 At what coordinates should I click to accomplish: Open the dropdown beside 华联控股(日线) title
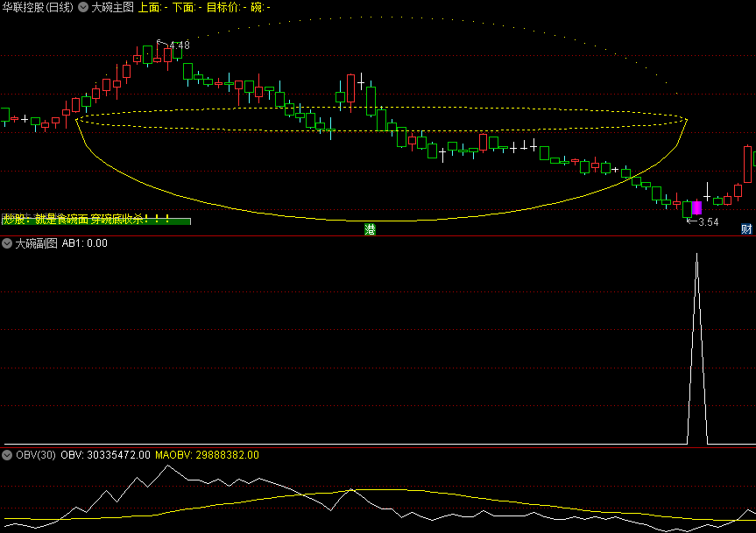(83, 7)
